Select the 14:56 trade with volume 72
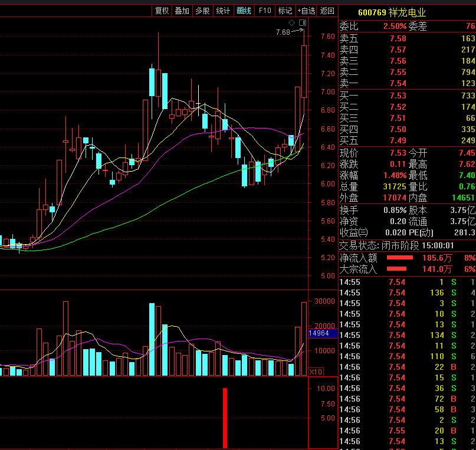 click(x=407, y=399)
